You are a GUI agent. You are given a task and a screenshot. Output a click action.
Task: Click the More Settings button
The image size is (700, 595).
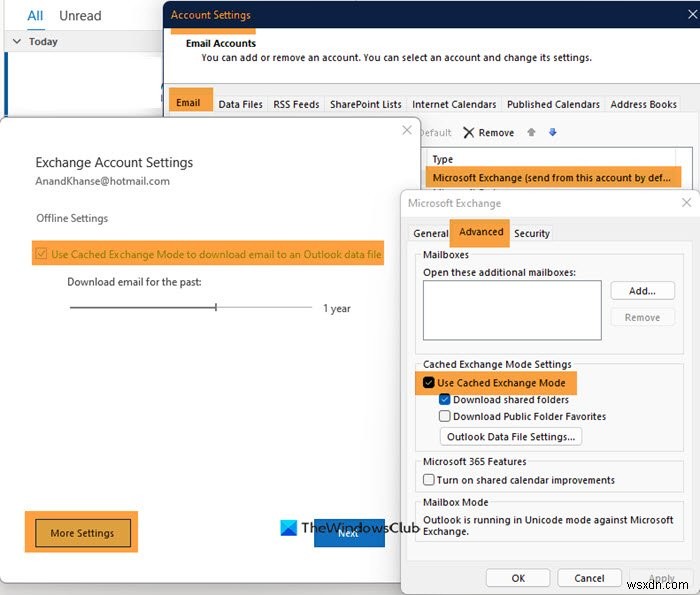(83, 533)
